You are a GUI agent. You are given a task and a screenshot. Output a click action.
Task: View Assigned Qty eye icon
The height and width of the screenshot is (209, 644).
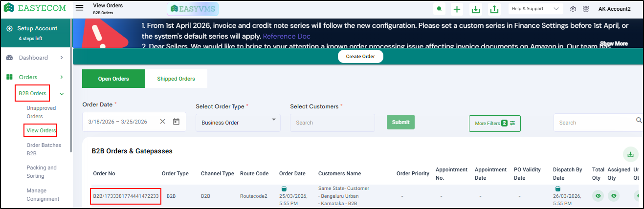coord(614,196)
